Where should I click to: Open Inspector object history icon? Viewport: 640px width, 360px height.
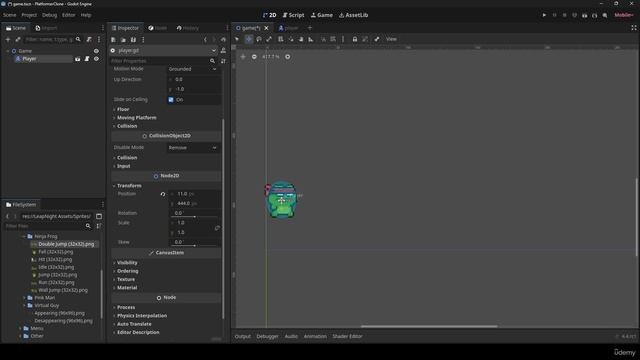pyautogui.click(x=223, y=40)
